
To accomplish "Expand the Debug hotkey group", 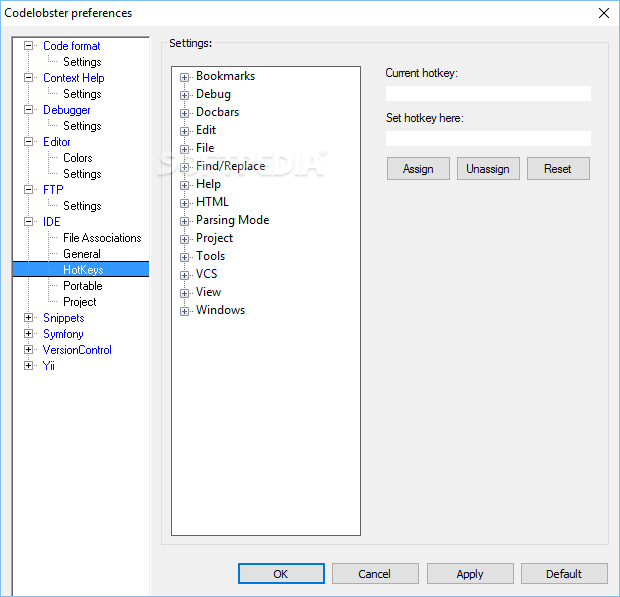I will tap(184, 95).
